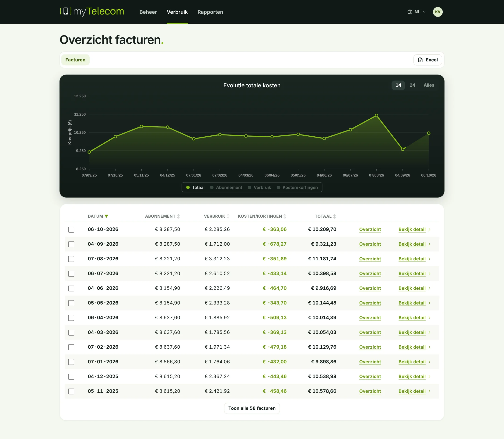Click the Verbruik sort arrows icon

point(228,216)
